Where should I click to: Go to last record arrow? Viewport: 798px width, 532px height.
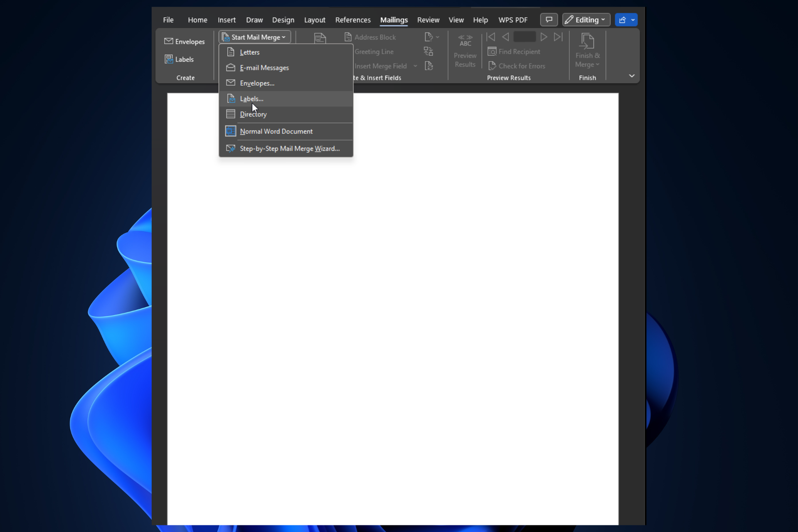558,37
